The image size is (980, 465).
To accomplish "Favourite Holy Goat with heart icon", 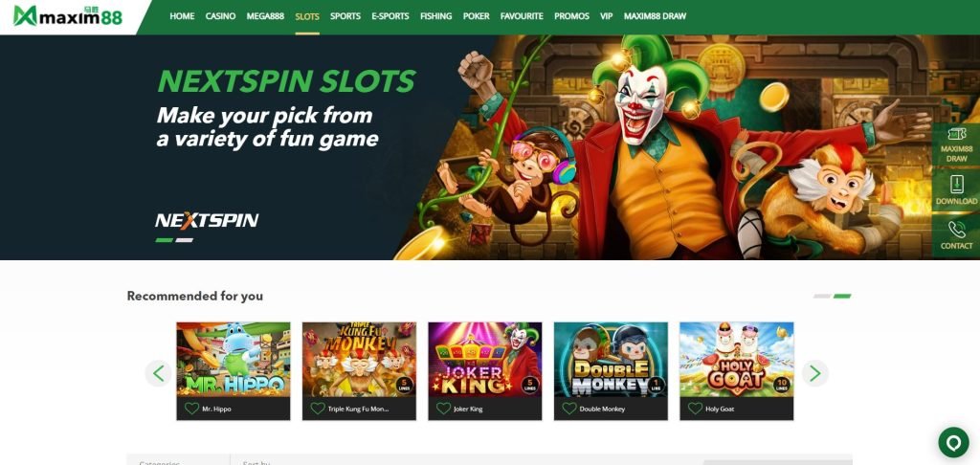I will click(695, 409).
